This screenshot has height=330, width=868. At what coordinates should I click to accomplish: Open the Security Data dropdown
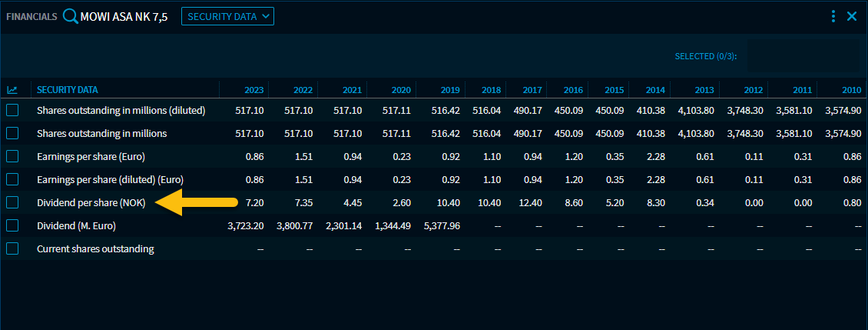[227, 16]
